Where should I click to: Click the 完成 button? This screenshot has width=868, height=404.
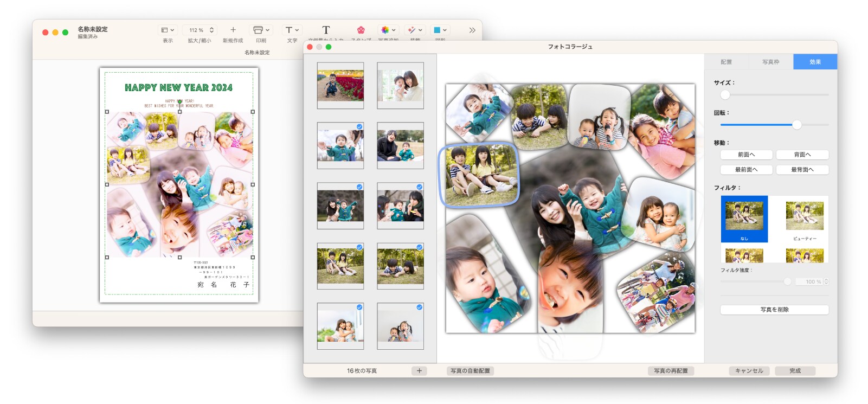(795, 371)
